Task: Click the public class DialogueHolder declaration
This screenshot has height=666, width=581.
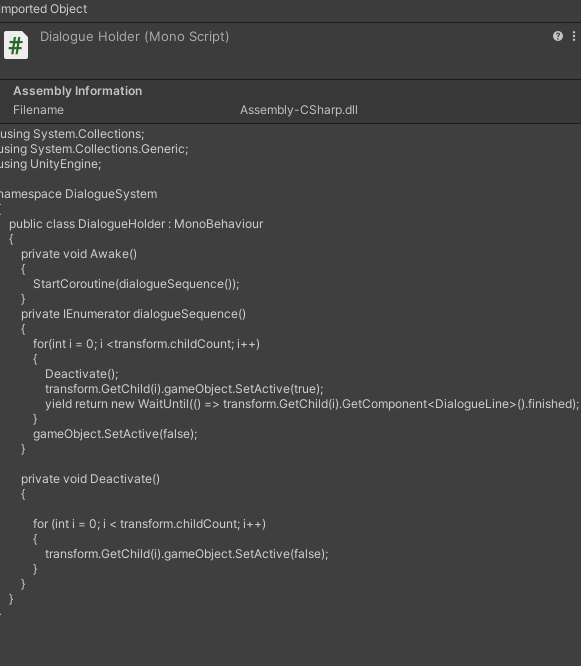Action: [x=136, y=224]
